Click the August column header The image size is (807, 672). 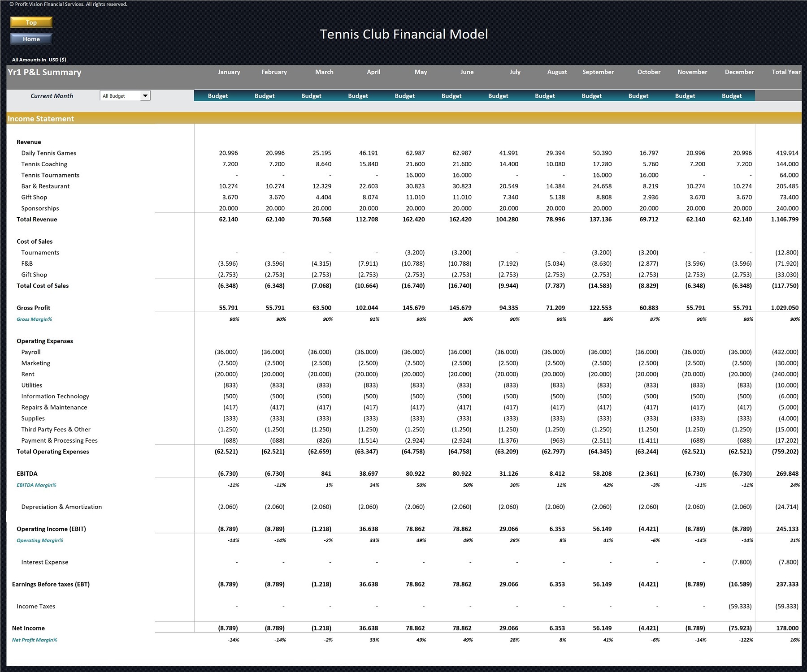coord(557,72)
